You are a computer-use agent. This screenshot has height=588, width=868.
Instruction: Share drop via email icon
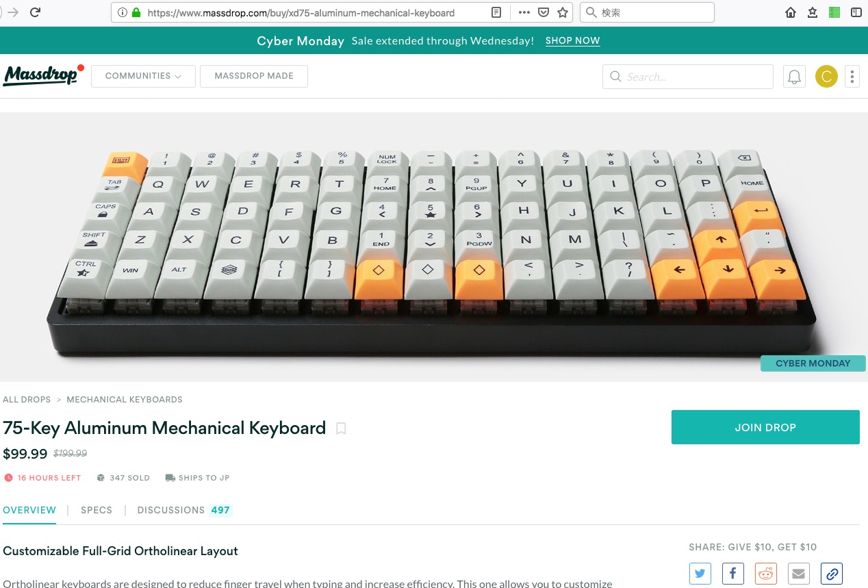(x=799, y=574)
